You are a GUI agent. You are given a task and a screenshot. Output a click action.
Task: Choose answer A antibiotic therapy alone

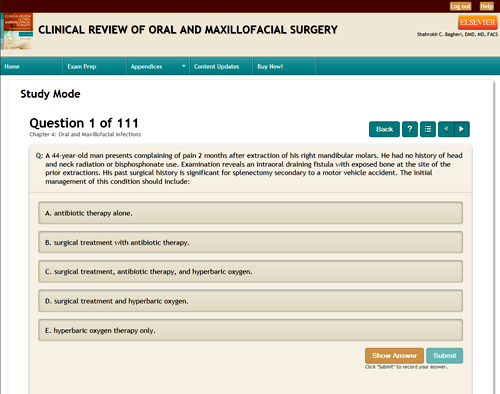pyautogui.click(x=250, y=213)
